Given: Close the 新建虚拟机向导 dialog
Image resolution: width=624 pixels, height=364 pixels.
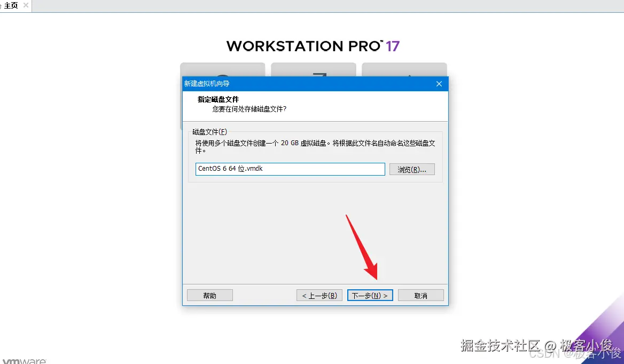Looking at the screenshot, I should click(439, 84).
